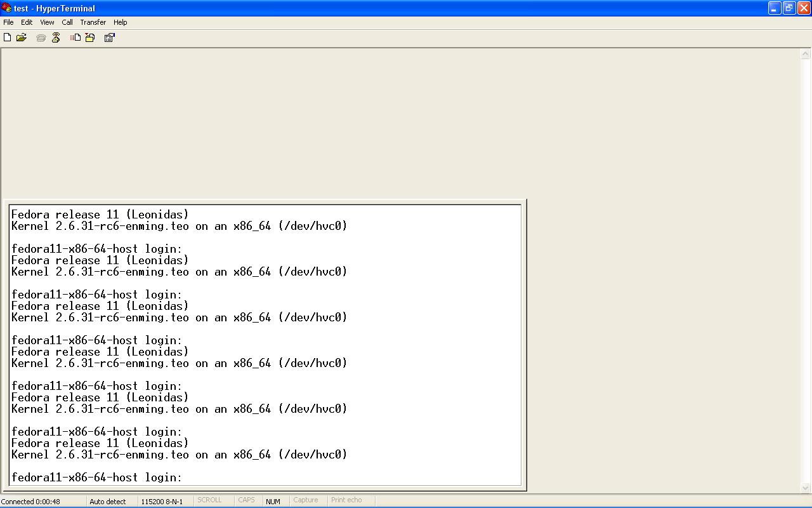This screenshot has width=812, height=508.
Task: Click the NUM indicator in status bar
Action: (x=273, y=502)
